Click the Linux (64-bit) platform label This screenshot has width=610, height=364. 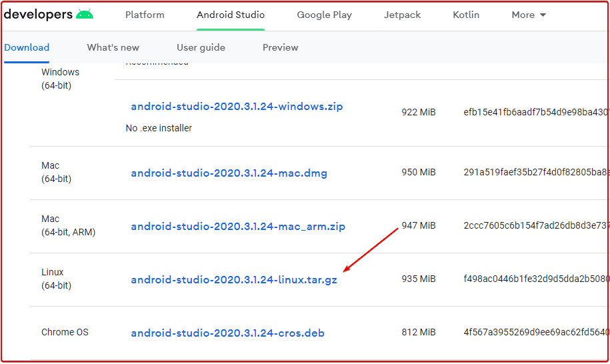point(56,279)
